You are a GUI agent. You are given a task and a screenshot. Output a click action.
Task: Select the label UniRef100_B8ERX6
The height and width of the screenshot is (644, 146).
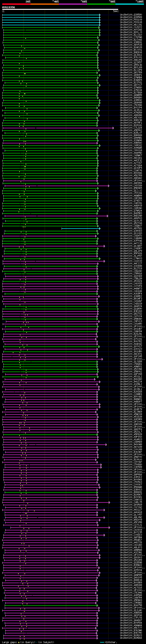(131, 53)
